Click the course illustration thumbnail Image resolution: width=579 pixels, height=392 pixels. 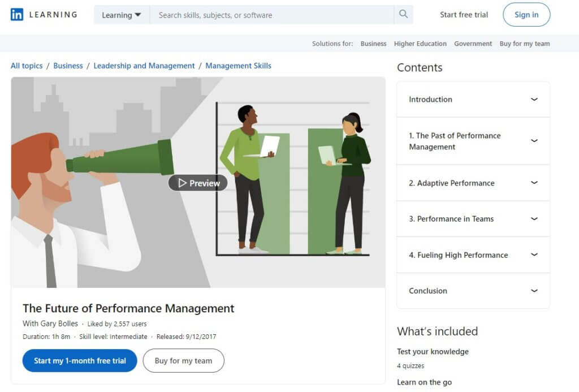[198, 182]
